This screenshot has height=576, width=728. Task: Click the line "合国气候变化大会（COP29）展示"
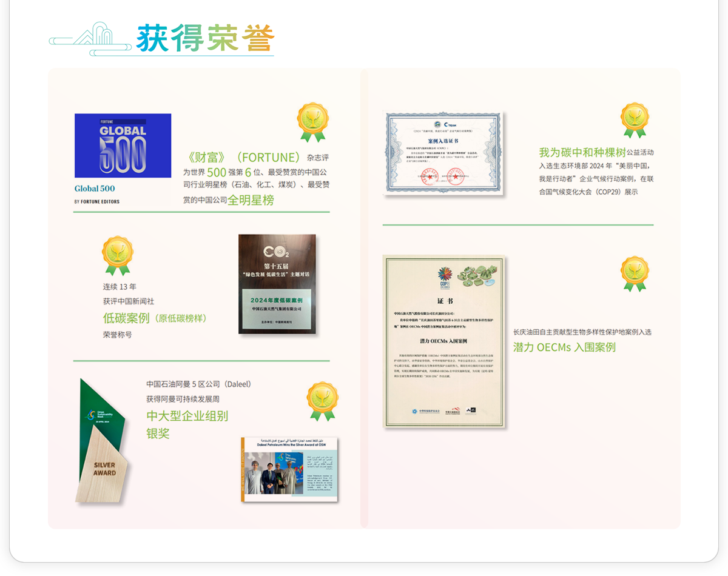click(x=588, y=192)
